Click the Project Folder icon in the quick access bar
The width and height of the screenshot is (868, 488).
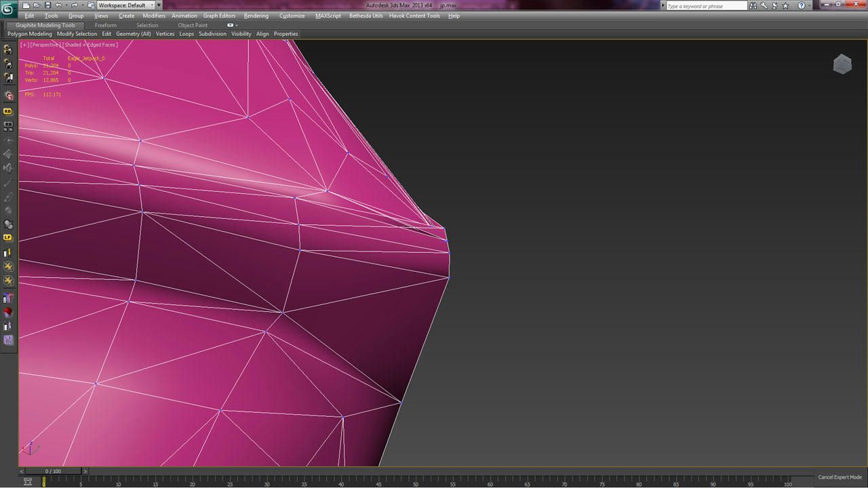(x=91, y=5)
